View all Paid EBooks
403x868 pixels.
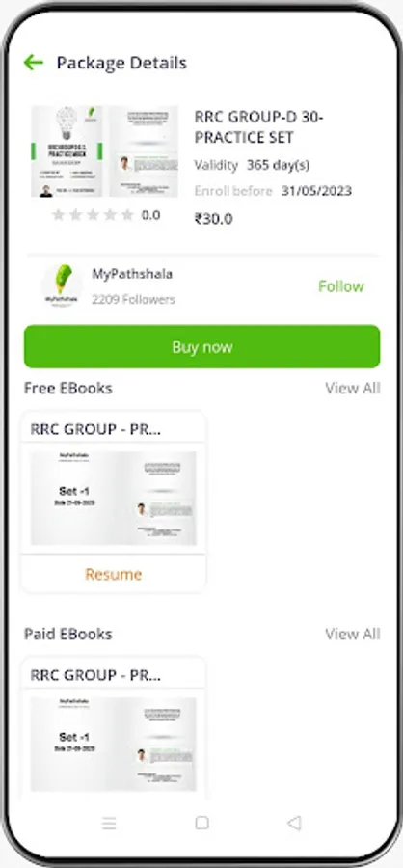353,634
